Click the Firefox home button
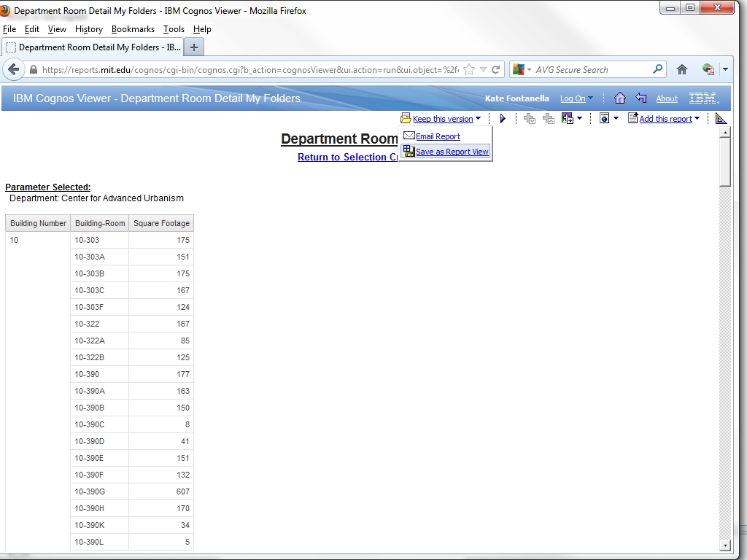The width and height of the screenshot is (747, 560). [x=682, y=70]
